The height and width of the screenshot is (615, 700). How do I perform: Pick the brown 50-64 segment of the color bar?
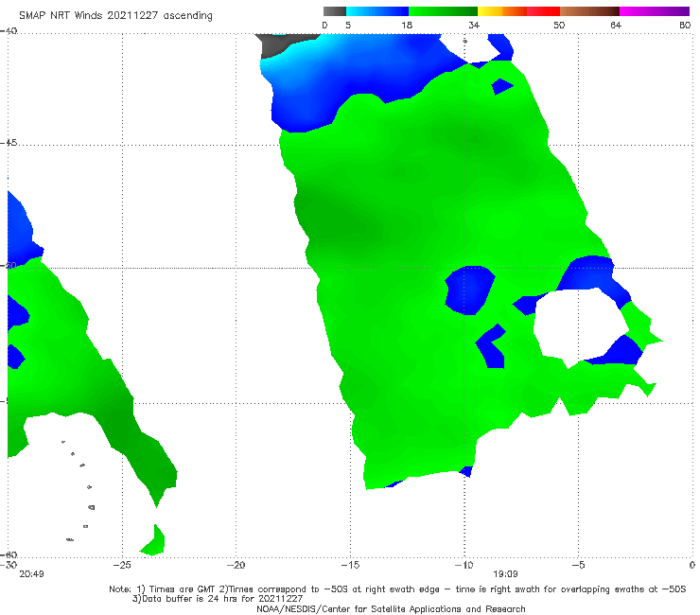589,11
